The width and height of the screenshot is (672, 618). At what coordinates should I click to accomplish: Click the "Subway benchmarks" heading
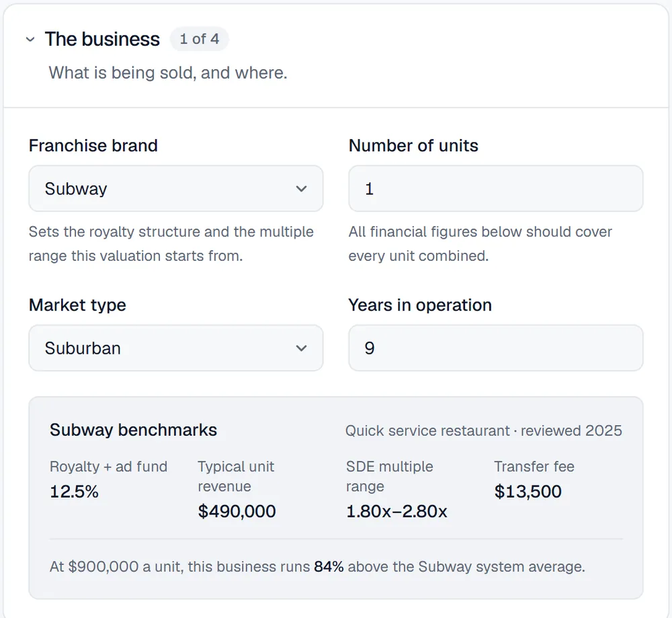(133, 430)
